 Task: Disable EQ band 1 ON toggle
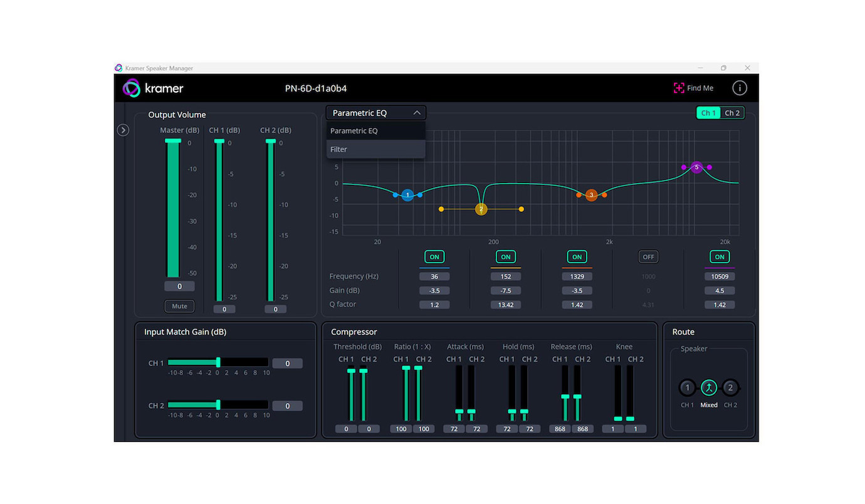click(x=434, y=257)
